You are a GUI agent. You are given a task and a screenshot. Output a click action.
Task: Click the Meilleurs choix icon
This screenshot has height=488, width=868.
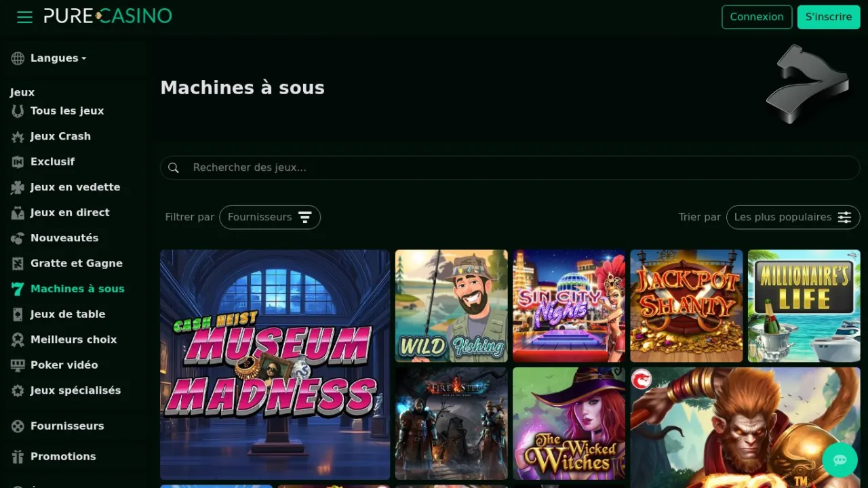pyautogui.click(x=18, y=340)
